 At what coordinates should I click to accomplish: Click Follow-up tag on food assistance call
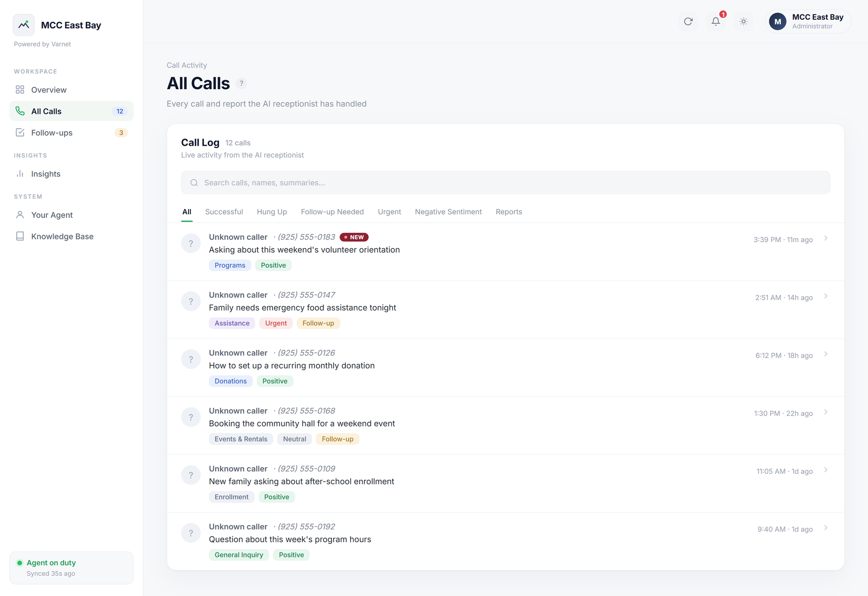(x=318, y=323)
